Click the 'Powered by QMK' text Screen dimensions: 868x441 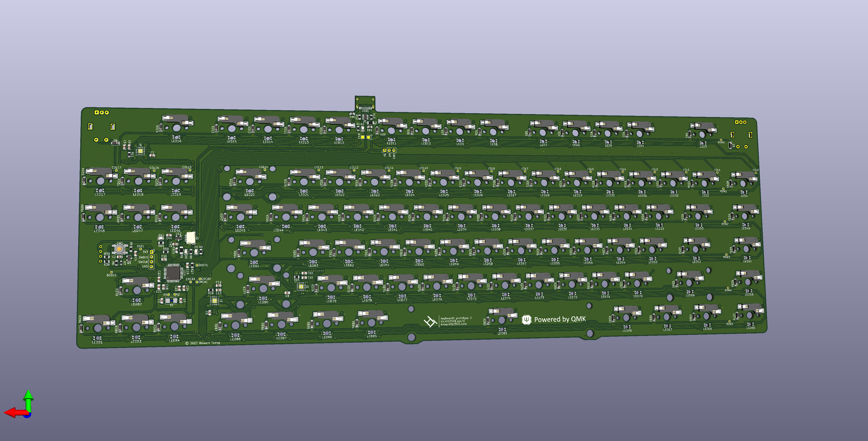(x=560, y=319)
